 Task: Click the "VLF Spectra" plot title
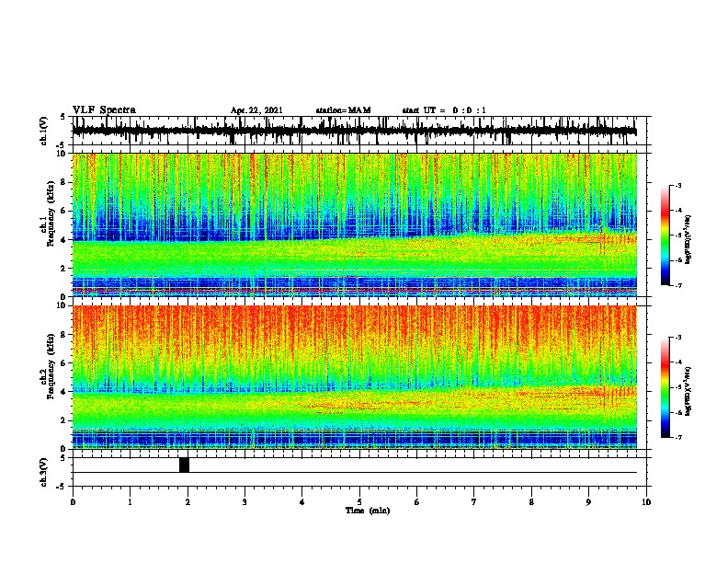(x=104, y=109)
